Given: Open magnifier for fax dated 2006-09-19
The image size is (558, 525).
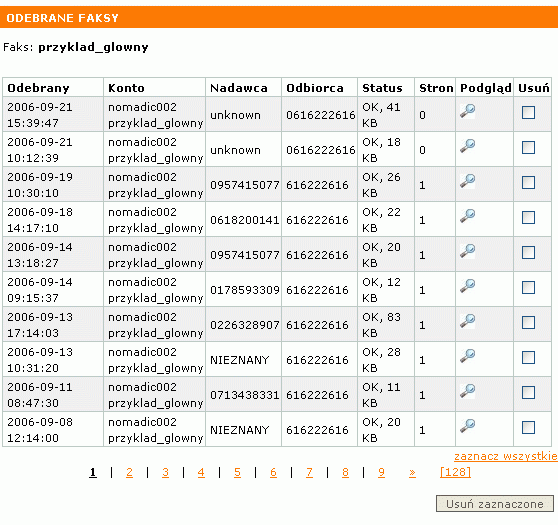Looking at the screenshot, I should (467, 181).
